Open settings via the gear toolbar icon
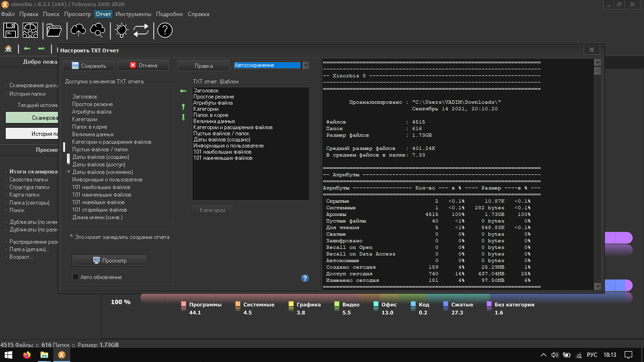Image resolution: width=644 pixels, height=362 pixels. tap(31, 31)
